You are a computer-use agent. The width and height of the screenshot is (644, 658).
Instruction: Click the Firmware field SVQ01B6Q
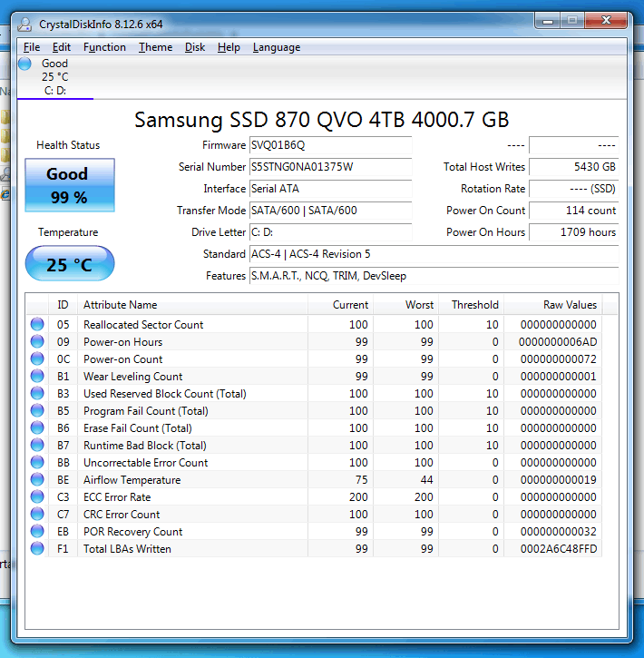click(x=330, y=145)
